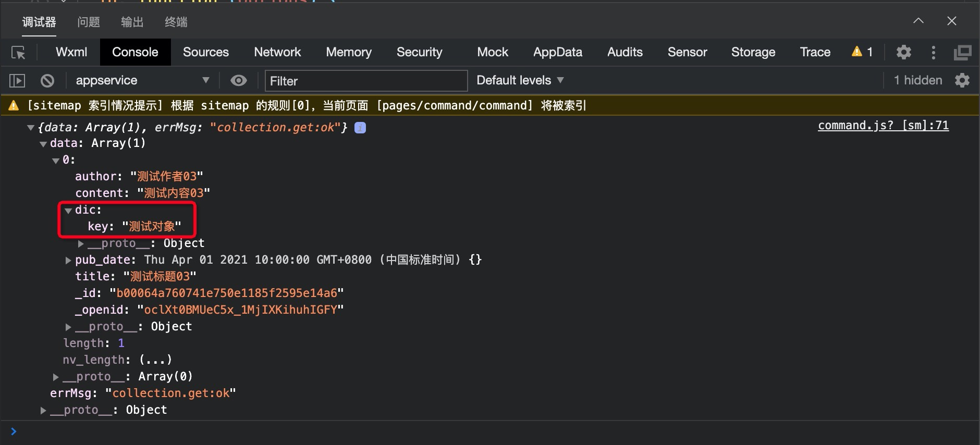Click the sitemap warning triangle icon
The height and width of the screenshot is (445, 980).
(x=14, y=106)
